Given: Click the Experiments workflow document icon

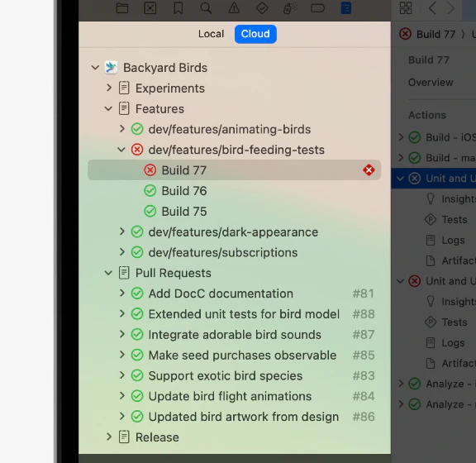Looking at the screenshot, I should coord(124,88).
